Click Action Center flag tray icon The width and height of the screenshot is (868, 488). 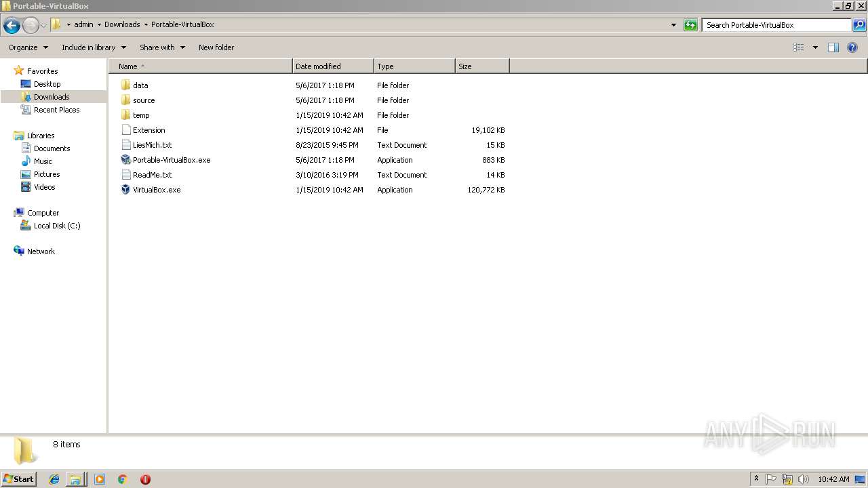click(771, 479)
